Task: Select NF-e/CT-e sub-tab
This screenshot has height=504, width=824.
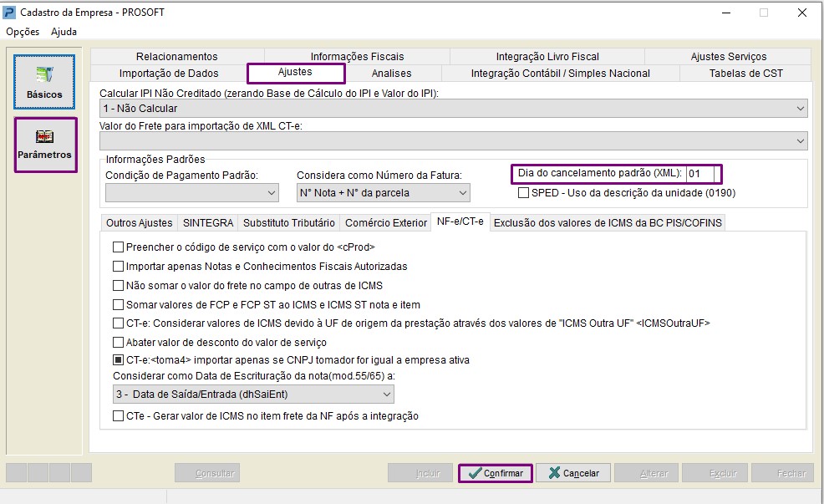Action: click(x=460, y=221)
